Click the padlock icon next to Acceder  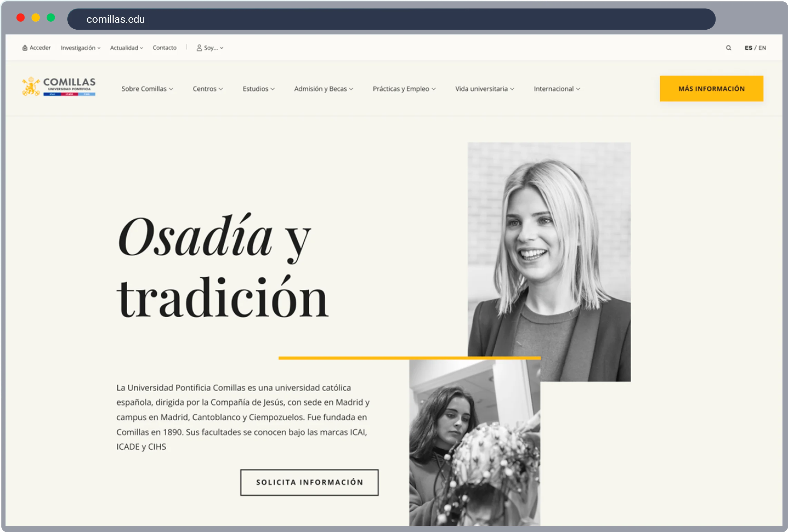(x=24, y=48)
